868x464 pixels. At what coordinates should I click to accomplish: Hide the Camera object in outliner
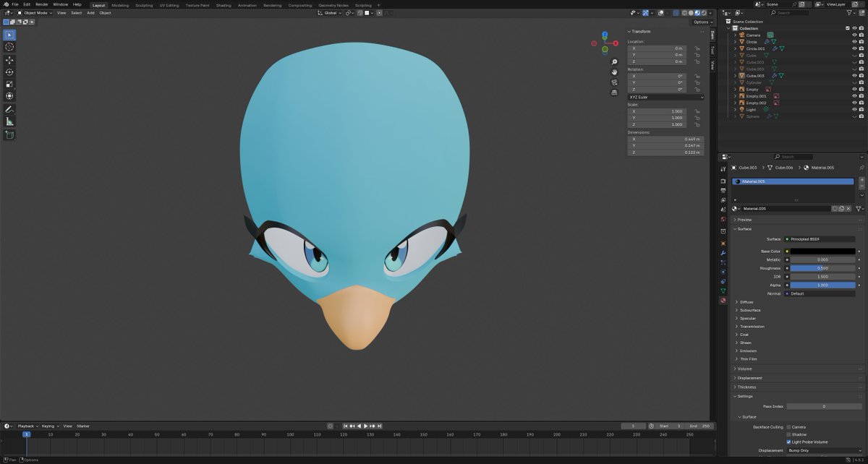point(854,35)
